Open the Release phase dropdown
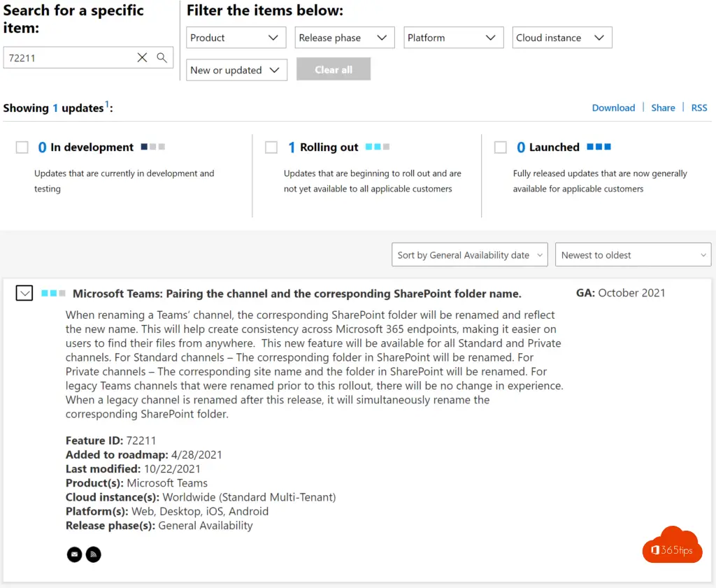716x588 pixels. [344, 37]
